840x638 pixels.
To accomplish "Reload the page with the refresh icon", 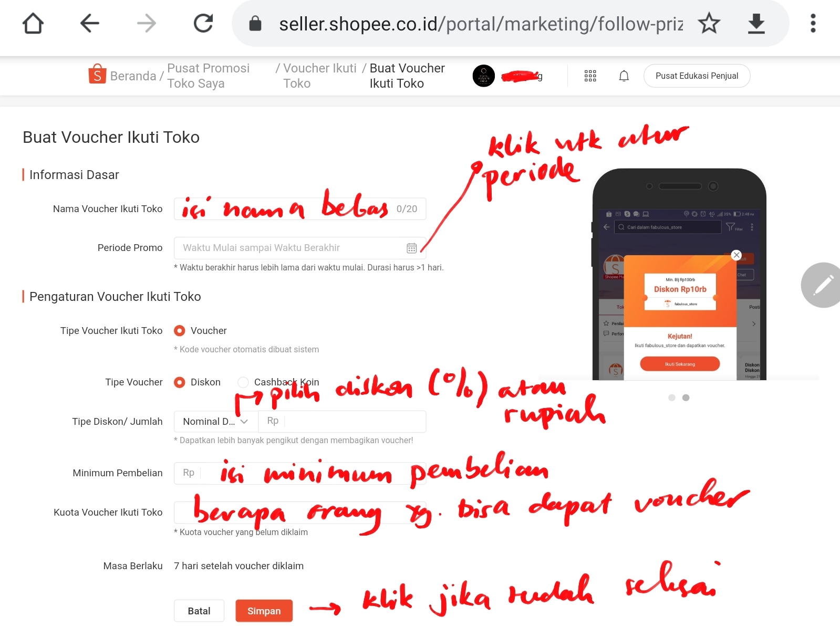I will click(203, 24).
